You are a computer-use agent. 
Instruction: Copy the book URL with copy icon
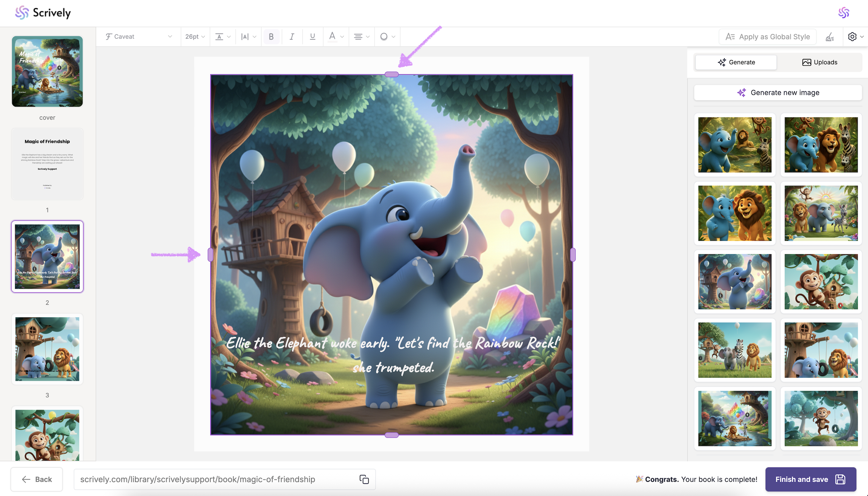pos(364,479)
